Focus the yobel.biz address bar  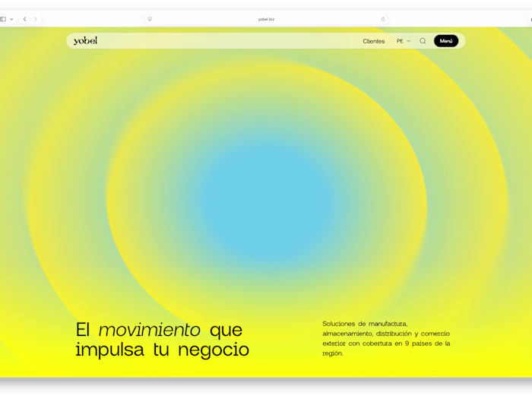[266, 19]
